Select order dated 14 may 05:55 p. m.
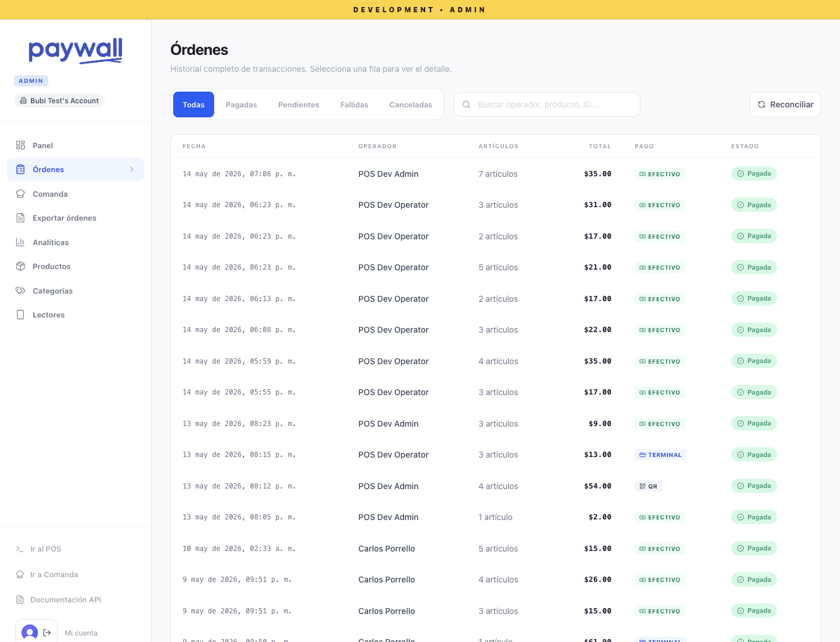The width and height of the screenshot is (840, 642). (496, 392)
